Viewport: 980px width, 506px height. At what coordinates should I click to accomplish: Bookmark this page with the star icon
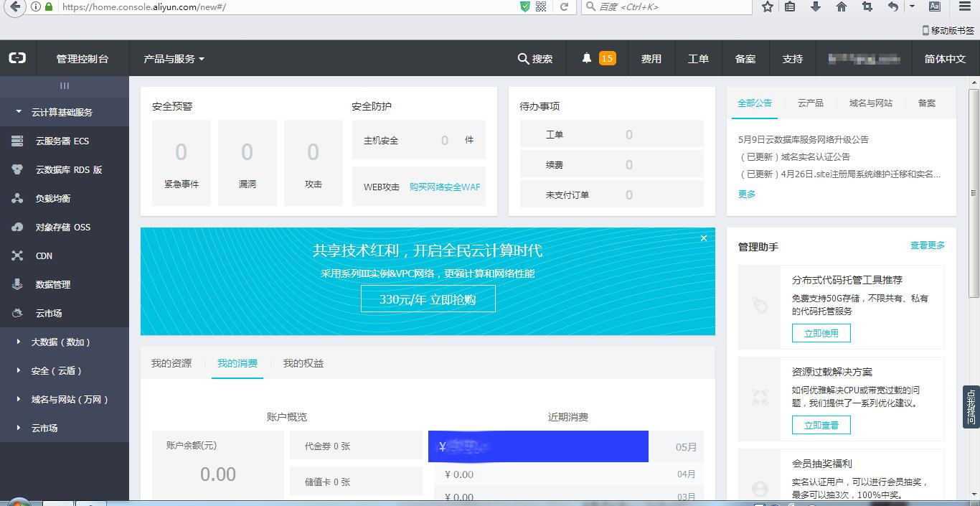tap(767, 8)
